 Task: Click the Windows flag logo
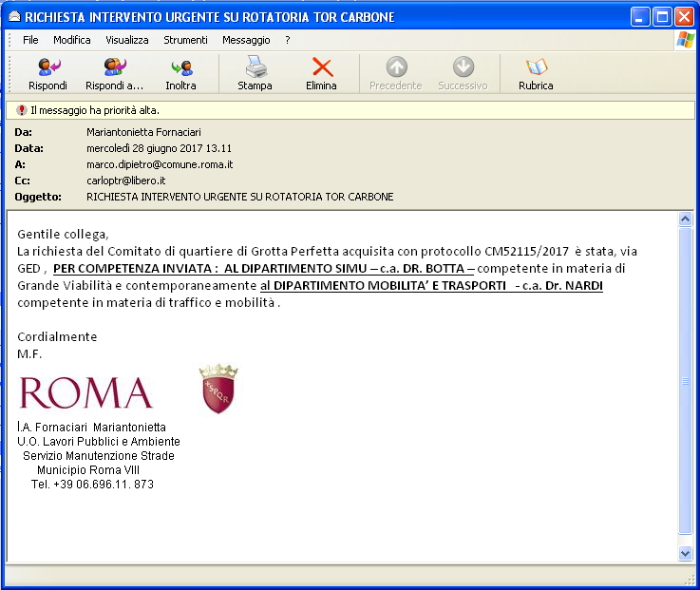click(685, 40)
